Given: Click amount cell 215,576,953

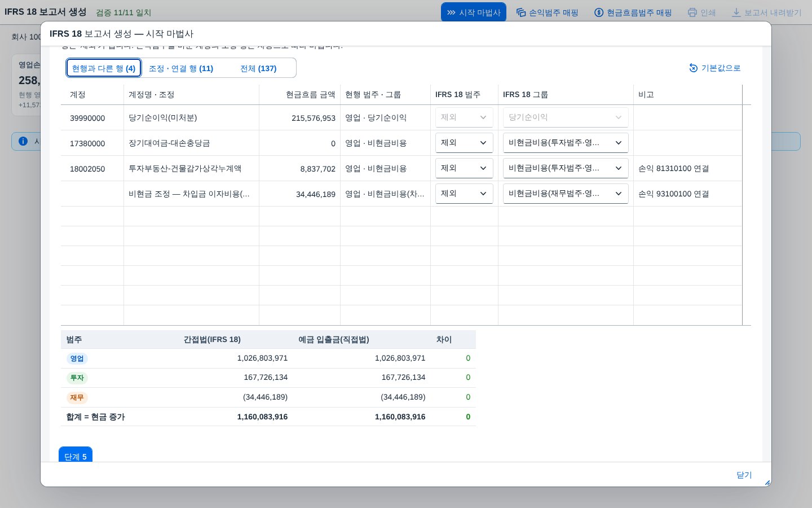Looking at the screenshot, I should (314, 118).
